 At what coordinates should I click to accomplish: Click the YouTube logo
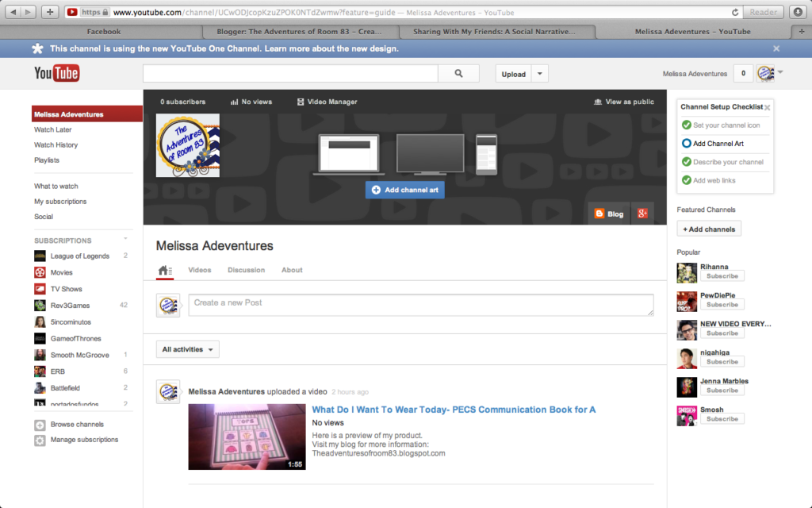coord(56,73)
